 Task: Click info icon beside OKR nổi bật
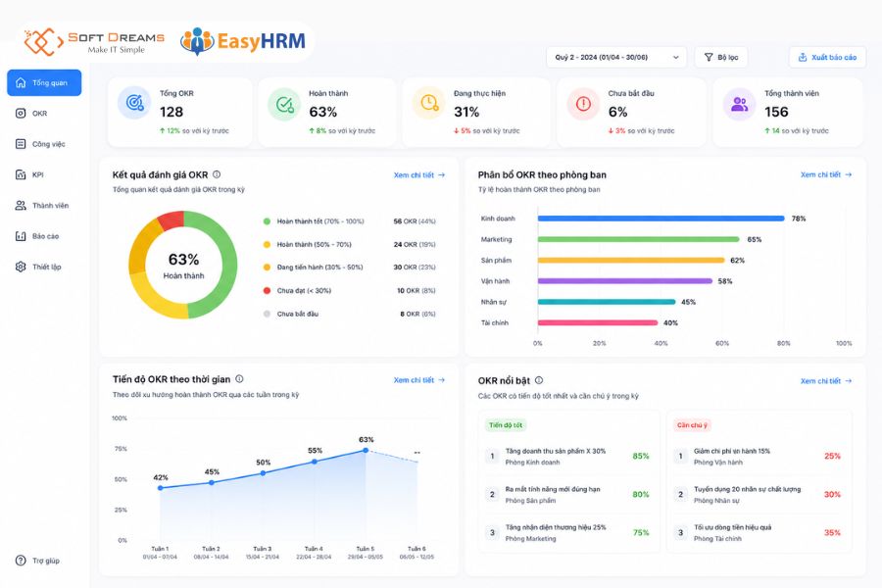(539, 380)
